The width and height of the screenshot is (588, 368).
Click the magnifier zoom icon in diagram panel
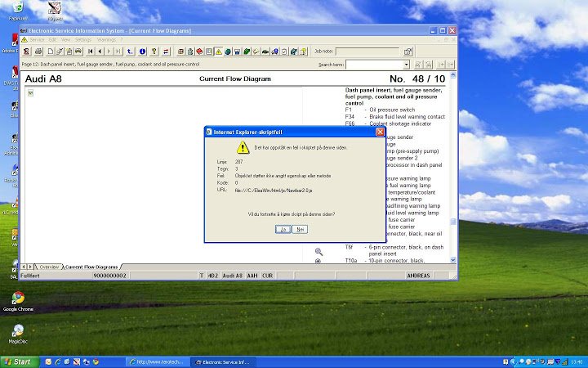point(318,252)
